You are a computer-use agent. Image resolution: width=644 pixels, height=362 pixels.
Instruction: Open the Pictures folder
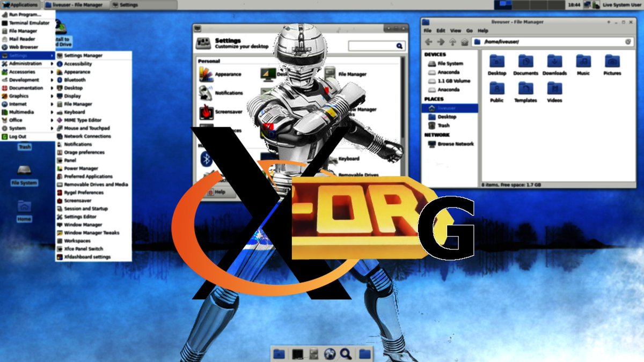612,61
